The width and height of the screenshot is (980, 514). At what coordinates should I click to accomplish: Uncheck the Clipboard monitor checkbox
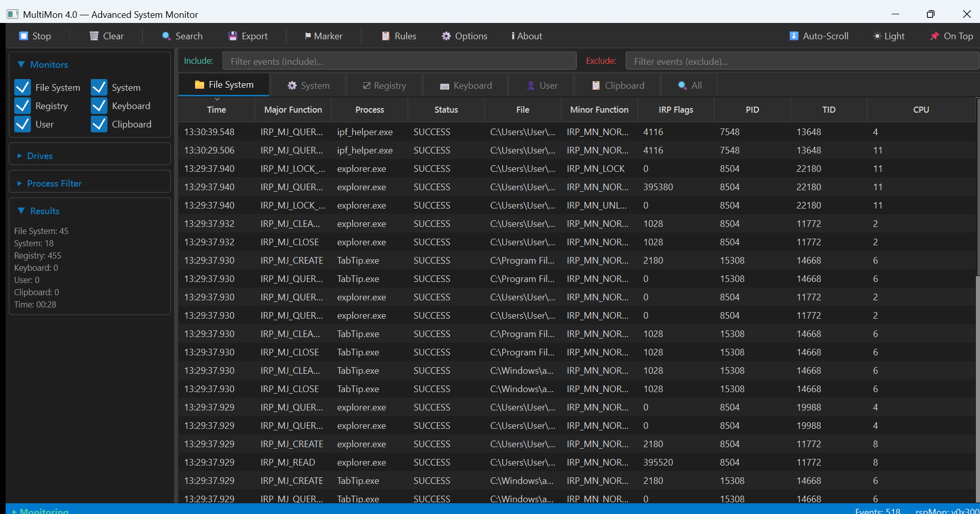(x=99, y=124)
